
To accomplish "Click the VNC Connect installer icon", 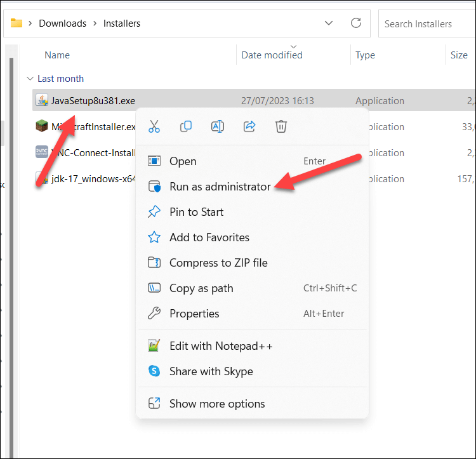I will pyautogui.click(x=42, y=152).
